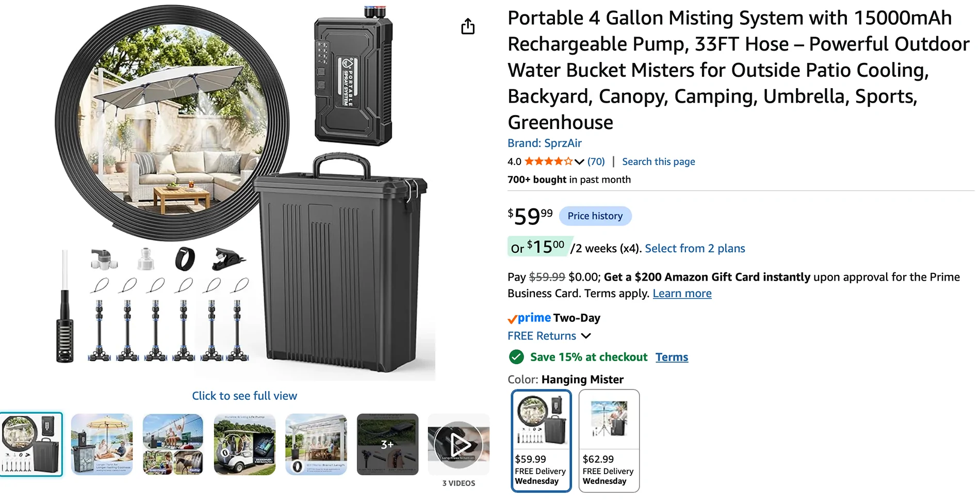This screenshot has height=503, width=980.
Task: Open the Terms link for checkout savings
Action: pos(672,357)
